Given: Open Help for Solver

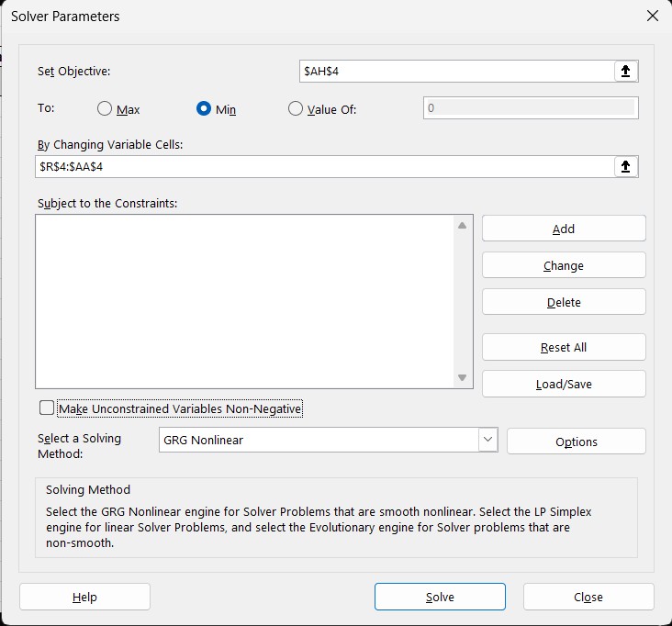Looking at the screenshot, I should (x=84, y=597).
